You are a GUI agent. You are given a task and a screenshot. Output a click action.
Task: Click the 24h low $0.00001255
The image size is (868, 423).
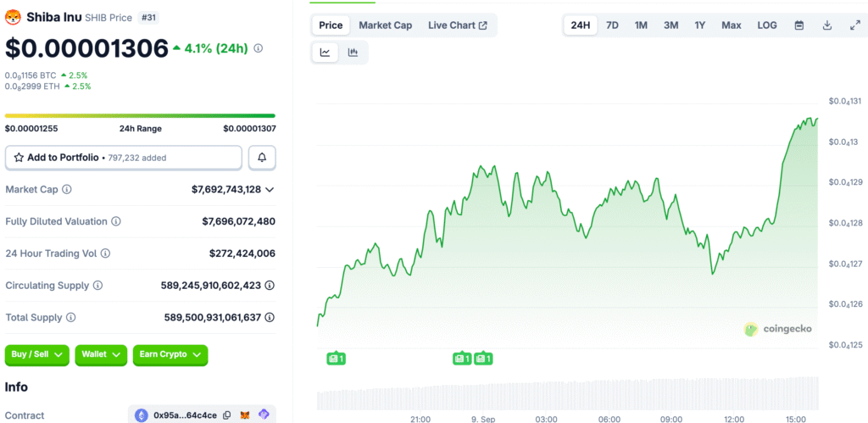click(x=31, y=129)
